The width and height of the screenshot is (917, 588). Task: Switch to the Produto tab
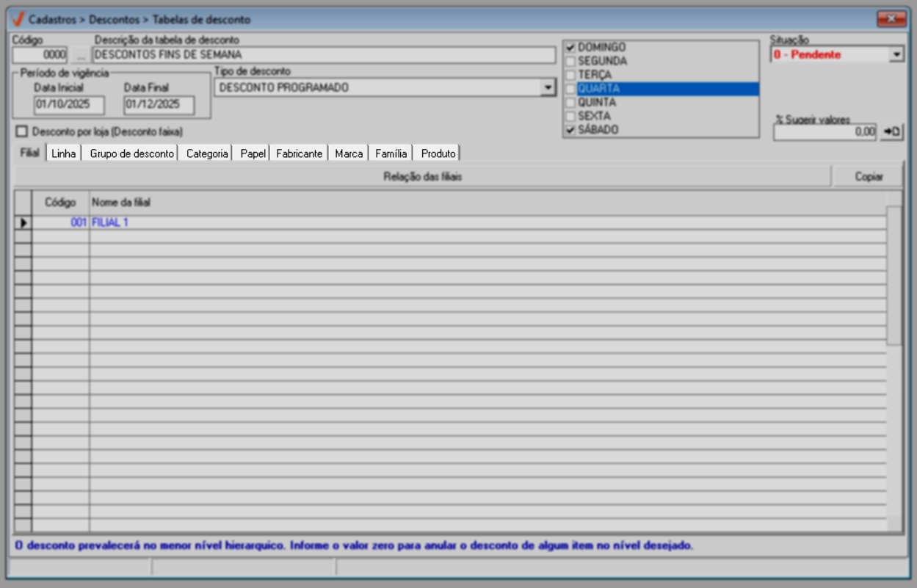point(438,153)
